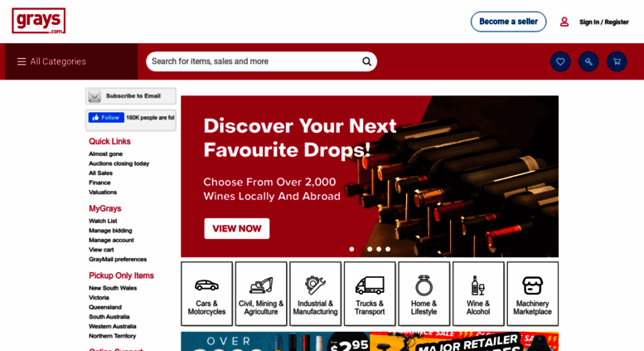The width and height of the screenshot is (644, 351).
Task: Select the last carousel dot
Action: (x=388, y=249)
